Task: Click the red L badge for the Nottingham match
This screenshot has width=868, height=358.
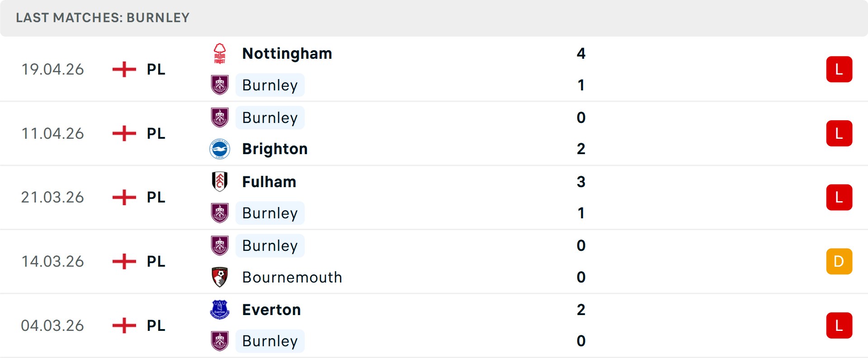Action: pos(840,69)
